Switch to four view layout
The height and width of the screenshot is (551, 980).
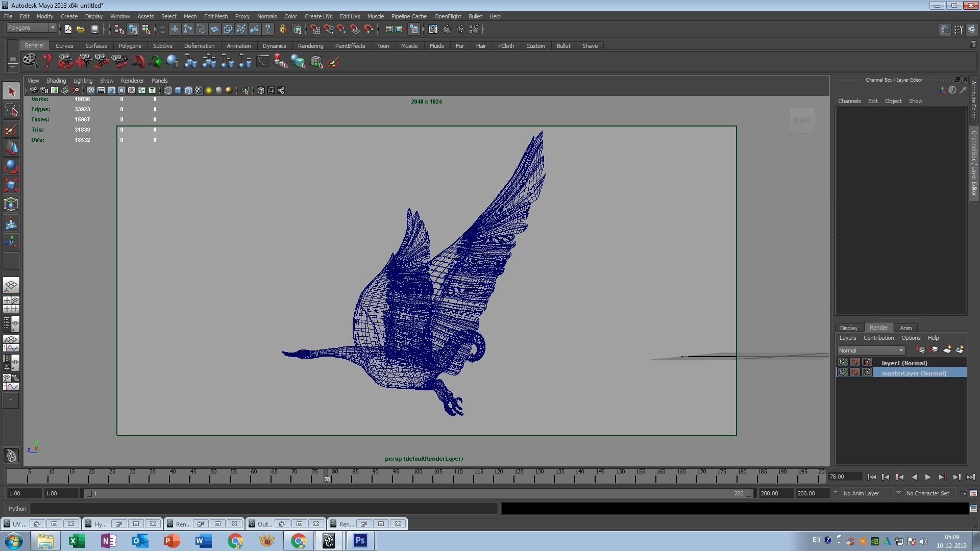(x=11, y=305)
